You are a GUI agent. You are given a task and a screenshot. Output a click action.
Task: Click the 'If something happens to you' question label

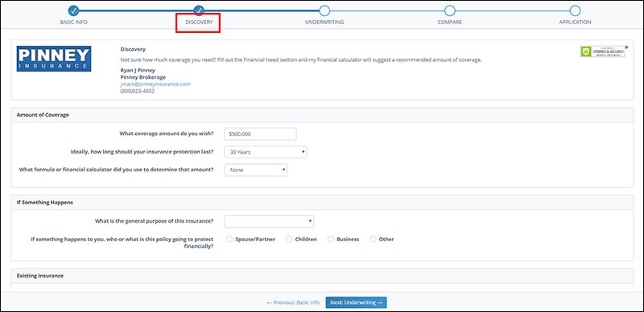(x=122, y=243)
